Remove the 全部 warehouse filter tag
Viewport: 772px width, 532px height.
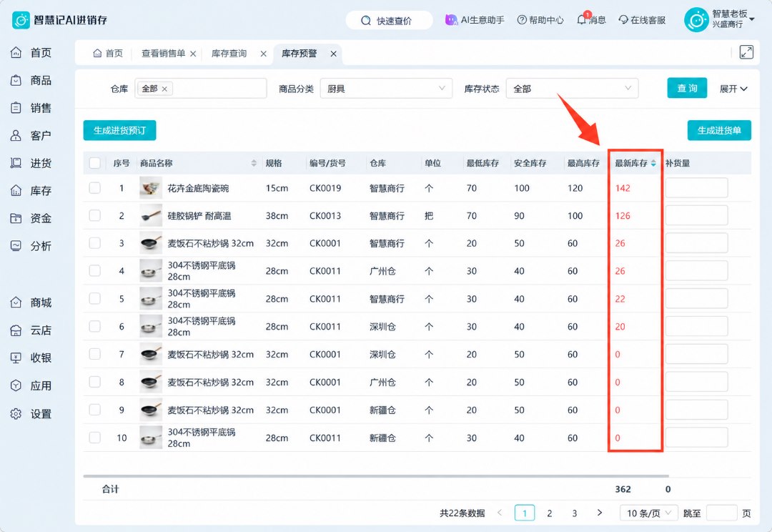coord(164,89)
